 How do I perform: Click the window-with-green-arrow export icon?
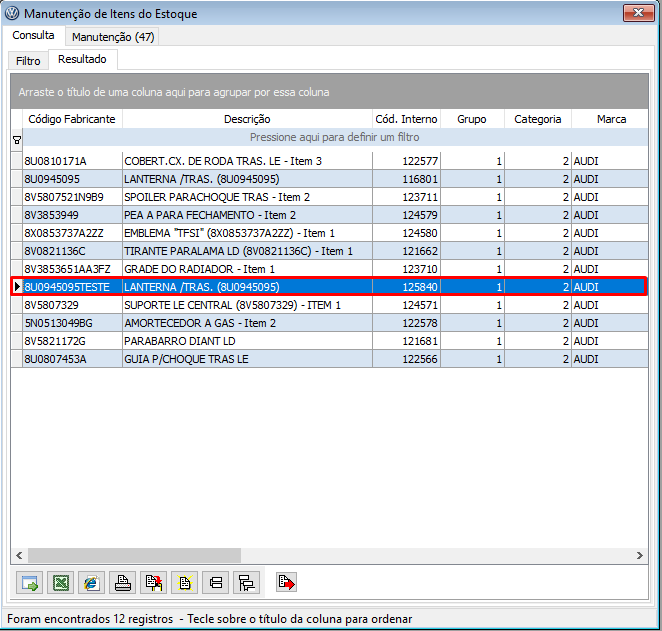(30, 583)
